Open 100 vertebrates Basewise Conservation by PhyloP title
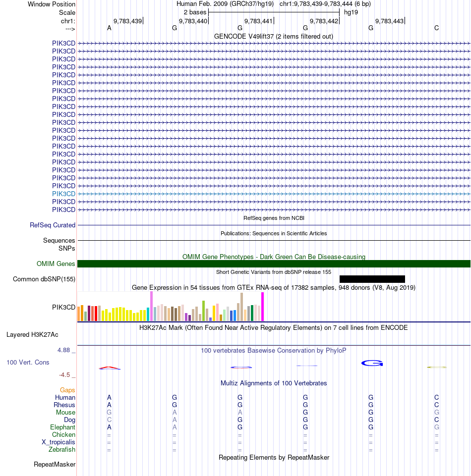Screen dimensions: 471x476 [274, 351]
